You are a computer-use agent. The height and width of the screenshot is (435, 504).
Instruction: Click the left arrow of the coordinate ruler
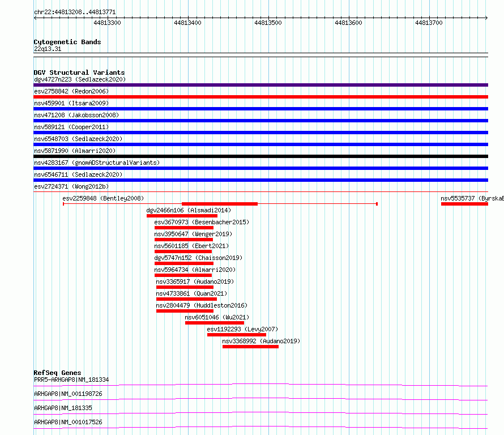pos(35,18)
